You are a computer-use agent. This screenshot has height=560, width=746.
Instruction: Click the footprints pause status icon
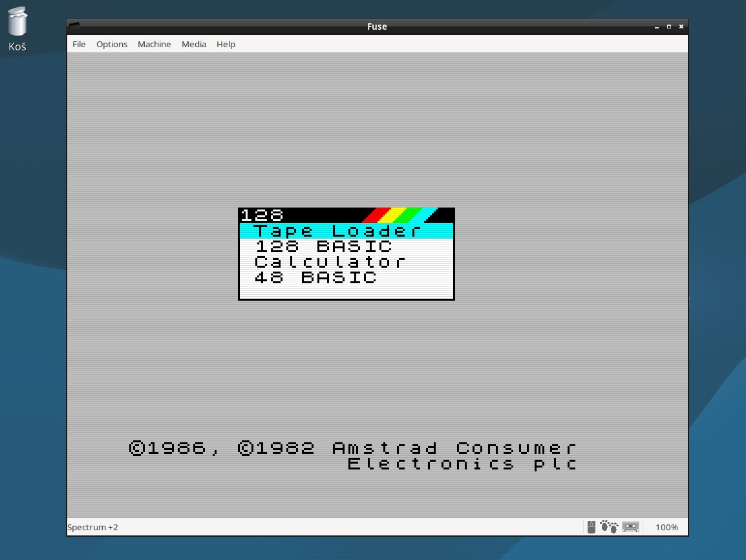[609, 526]
